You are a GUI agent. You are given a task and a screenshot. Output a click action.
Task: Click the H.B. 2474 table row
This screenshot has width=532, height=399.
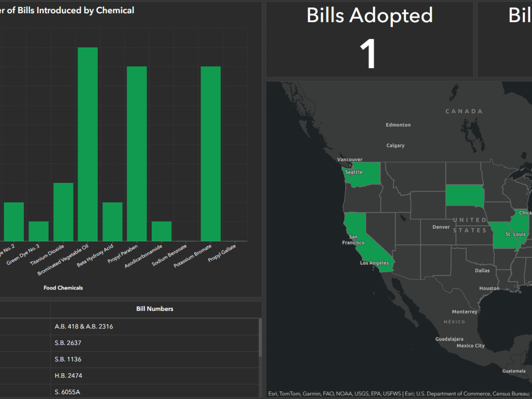[69, 375]
